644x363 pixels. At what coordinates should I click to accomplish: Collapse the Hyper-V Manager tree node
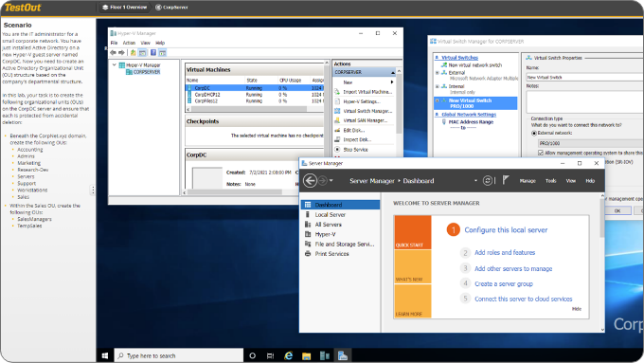pos(115,65)
